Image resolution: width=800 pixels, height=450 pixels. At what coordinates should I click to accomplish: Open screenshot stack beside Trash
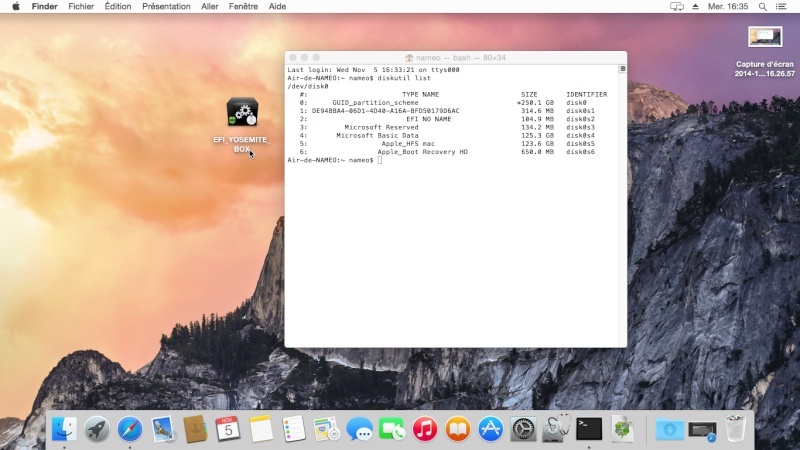[703, 430]
